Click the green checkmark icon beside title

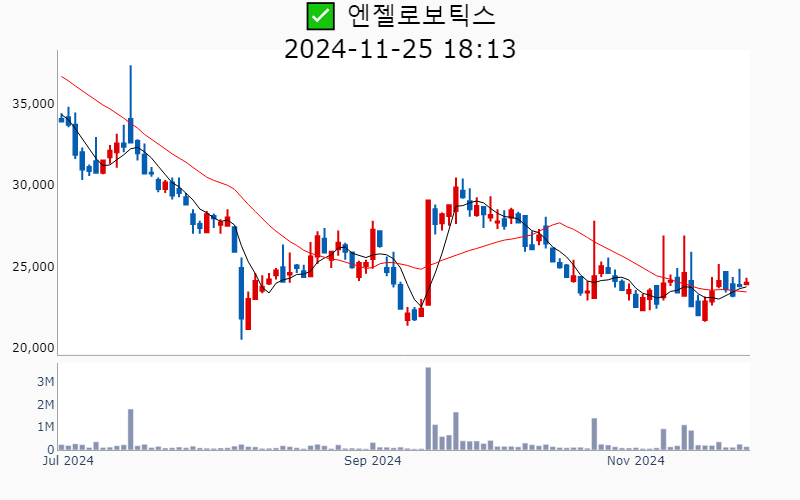[320, 16]
